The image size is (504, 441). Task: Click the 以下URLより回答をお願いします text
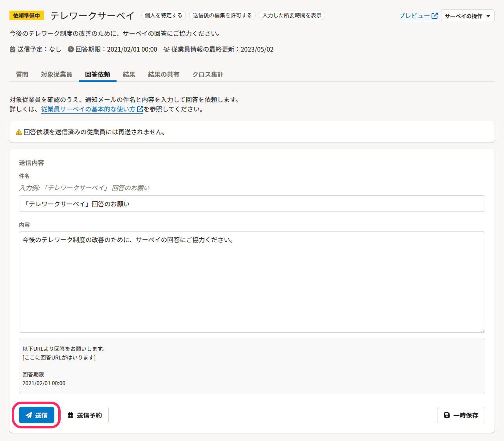tap(64, 349)
